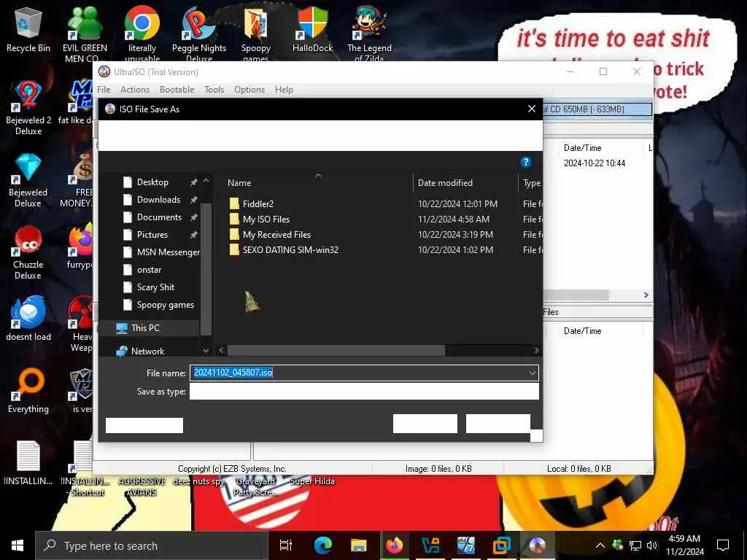
Task: Open the Recycle Bin desktop icon
Action: point(28,29)
